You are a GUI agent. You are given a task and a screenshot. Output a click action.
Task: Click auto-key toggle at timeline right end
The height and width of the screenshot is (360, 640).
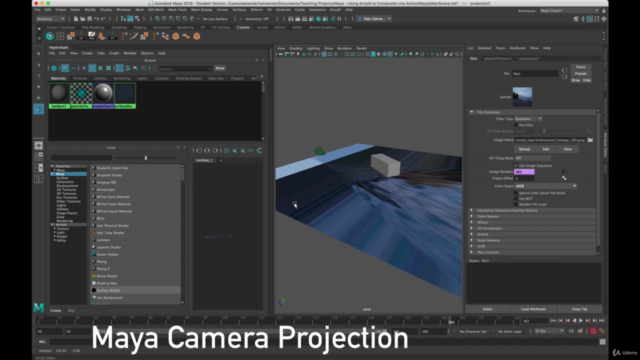point(593,331)
